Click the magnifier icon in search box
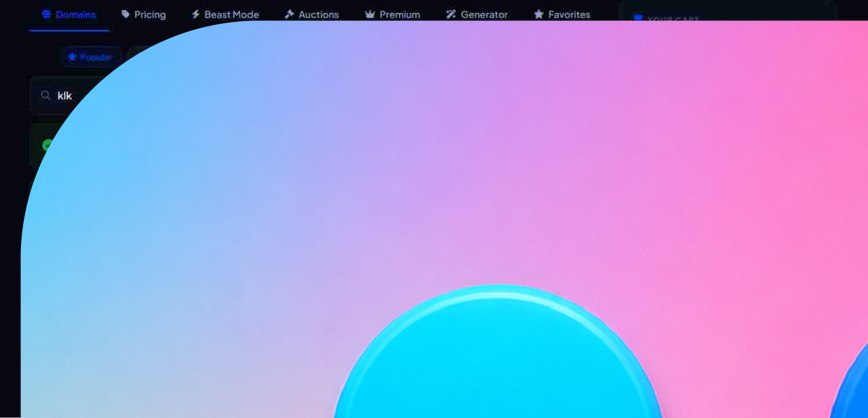 point(46,96)
